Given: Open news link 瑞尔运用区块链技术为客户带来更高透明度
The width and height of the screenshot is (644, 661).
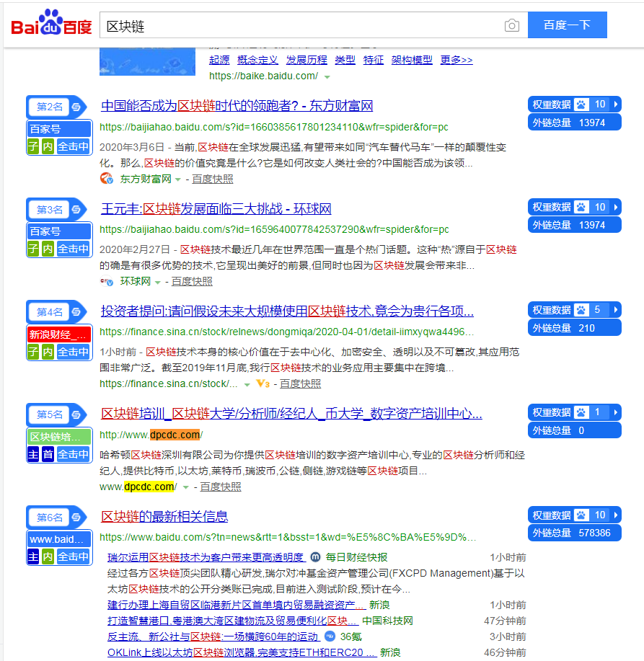Looking at the screenshot, I should coord(206,557).
